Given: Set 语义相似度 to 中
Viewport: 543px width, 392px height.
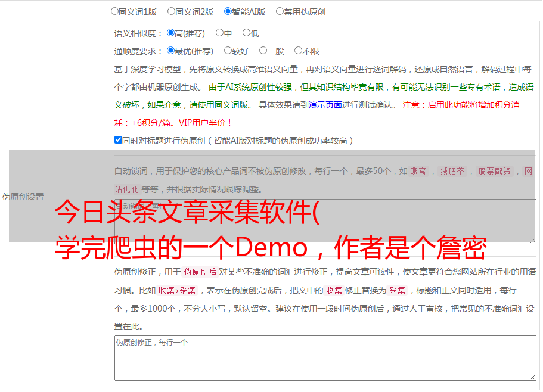Looking at the screenshot, I should (219, 33).
